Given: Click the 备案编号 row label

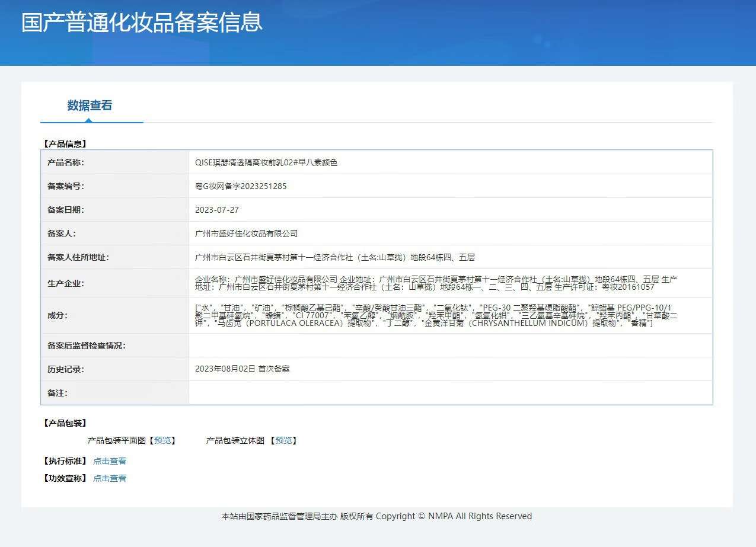Looking at the screenshot, I should (x=66, y=186).
